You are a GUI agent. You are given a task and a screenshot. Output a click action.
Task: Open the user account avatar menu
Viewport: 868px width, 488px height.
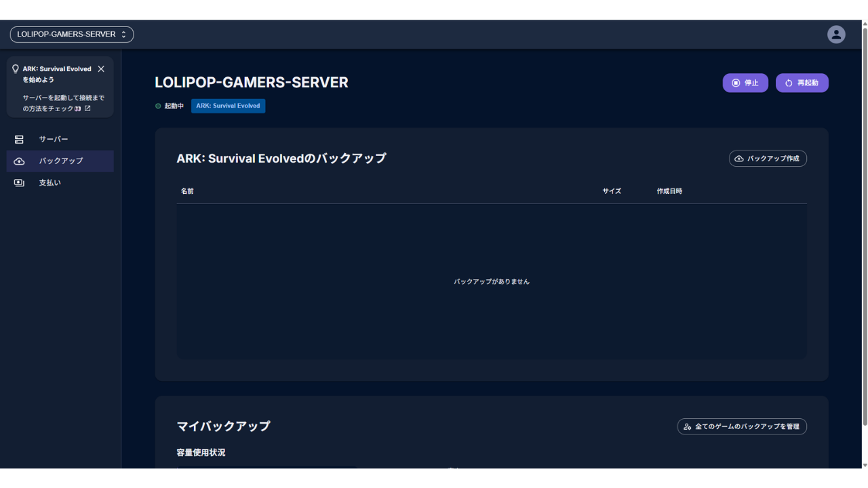836,35
